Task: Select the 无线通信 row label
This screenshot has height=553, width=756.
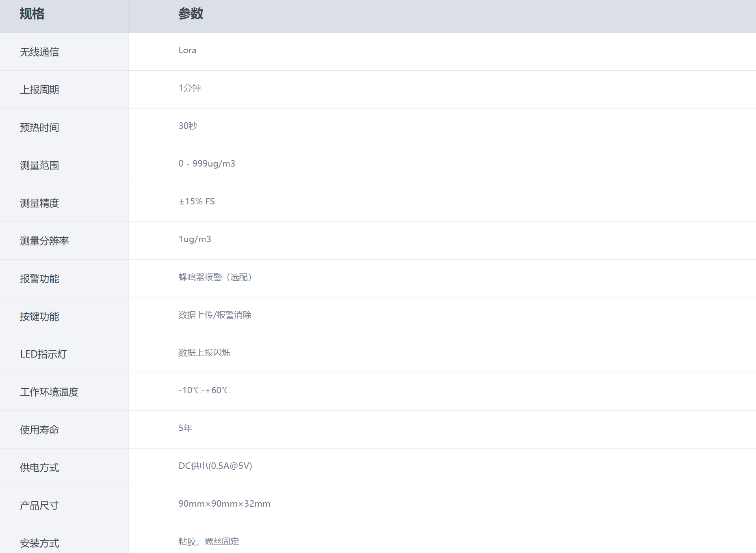Action: click(x=39, y=52)
